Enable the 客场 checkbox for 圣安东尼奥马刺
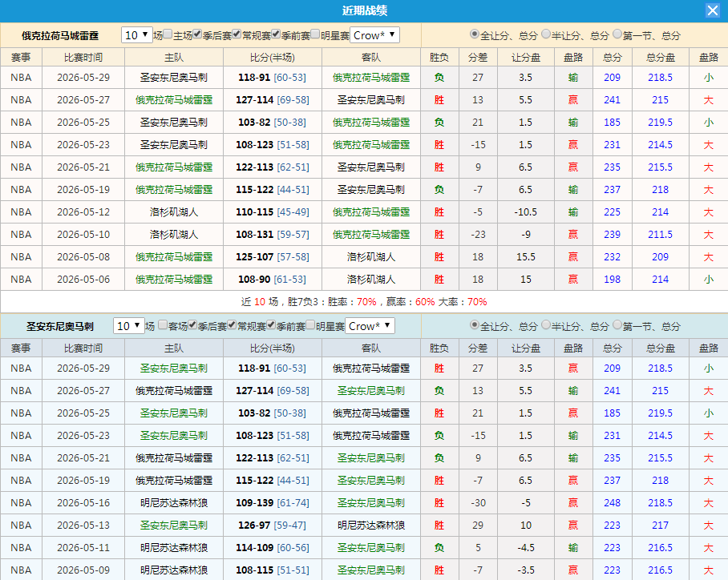This screenshot has height=580, width=728. (163, 324)
